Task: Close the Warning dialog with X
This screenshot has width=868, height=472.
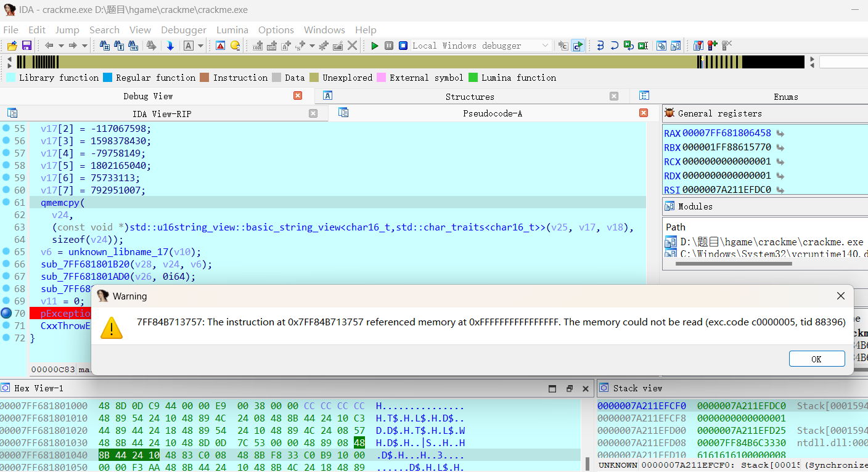Action: click(x=841, y=296)
